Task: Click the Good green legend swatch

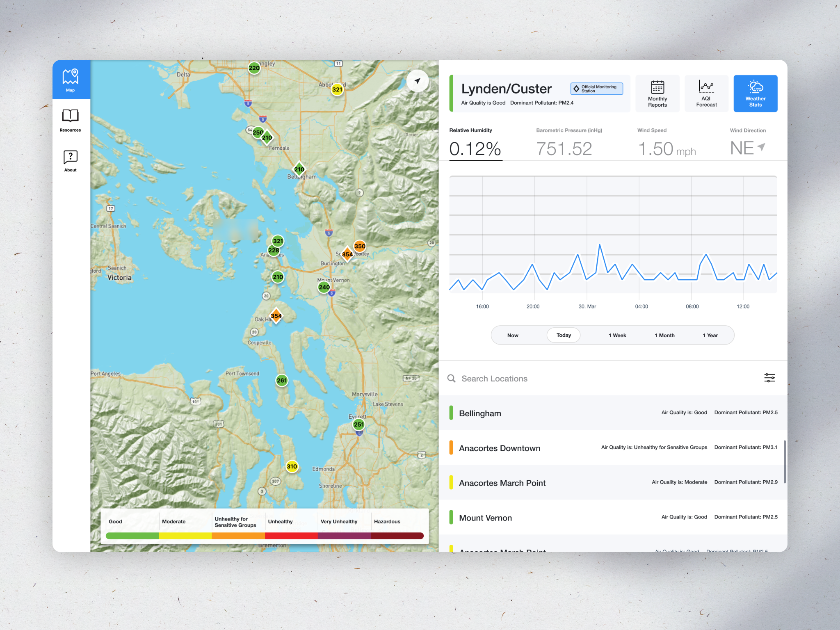Action: (x=132, y=536)
